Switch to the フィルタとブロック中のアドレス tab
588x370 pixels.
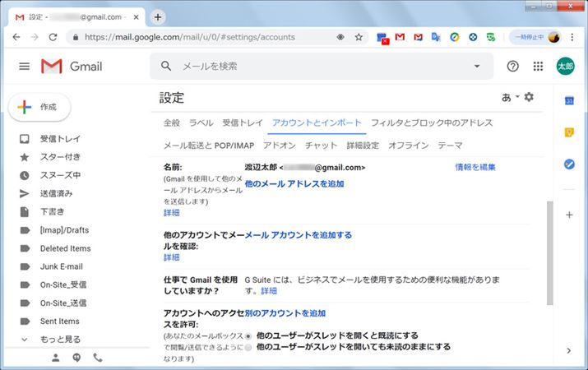coord(432,123)
